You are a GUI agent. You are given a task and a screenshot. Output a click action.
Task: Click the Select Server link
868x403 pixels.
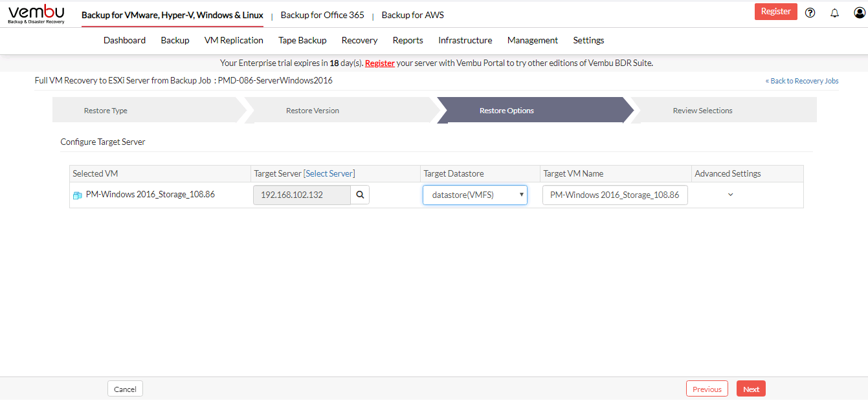click(x=329, y=173)
